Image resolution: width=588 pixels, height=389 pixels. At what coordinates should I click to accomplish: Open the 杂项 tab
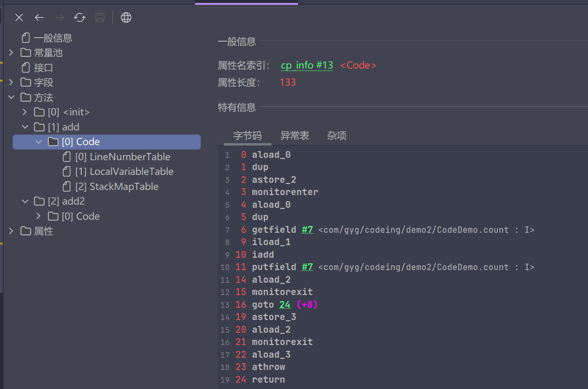336,136
